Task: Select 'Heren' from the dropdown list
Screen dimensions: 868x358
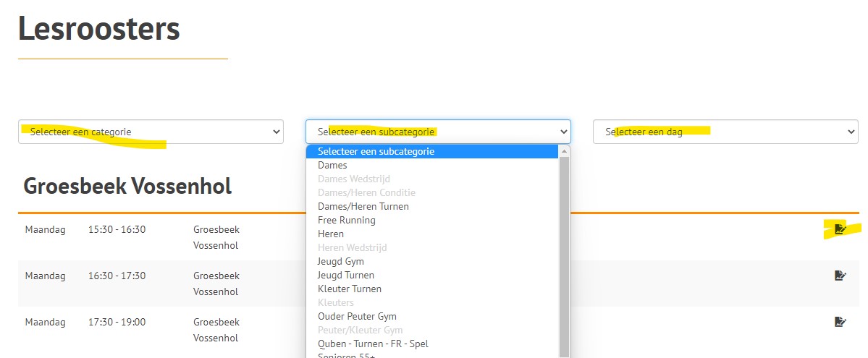Action: (331, 234)
